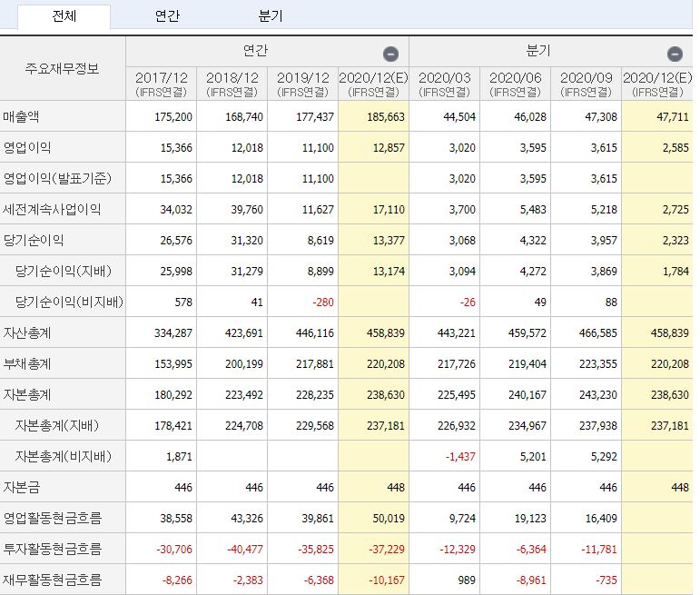Switch to the 전체 tab
700x595 pixels.
tap(64, 16)
